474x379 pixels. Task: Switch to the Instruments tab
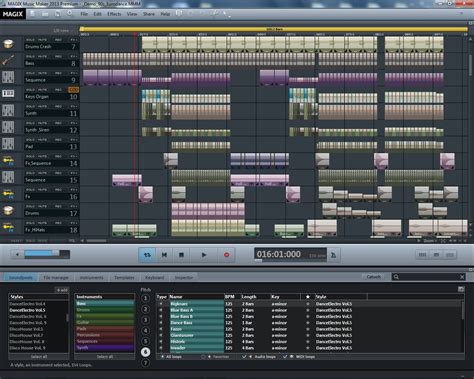click(x=91, y=277)
